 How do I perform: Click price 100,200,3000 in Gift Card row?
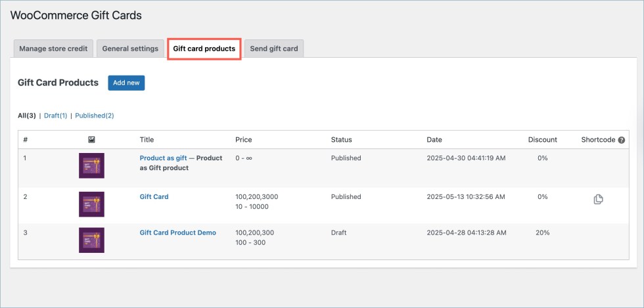pos(257,197)
